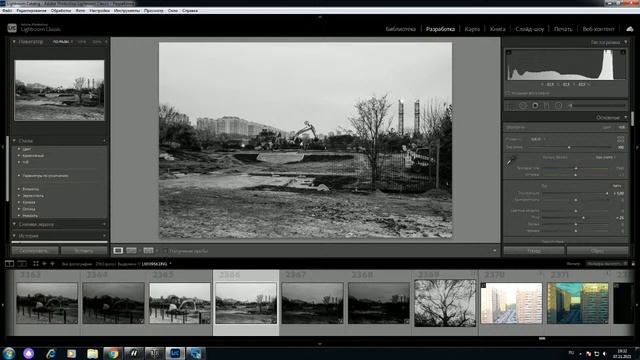Toggle original photo checkbox under histogram
Viewport: 640px width, 360px height.
pos(508,93)
